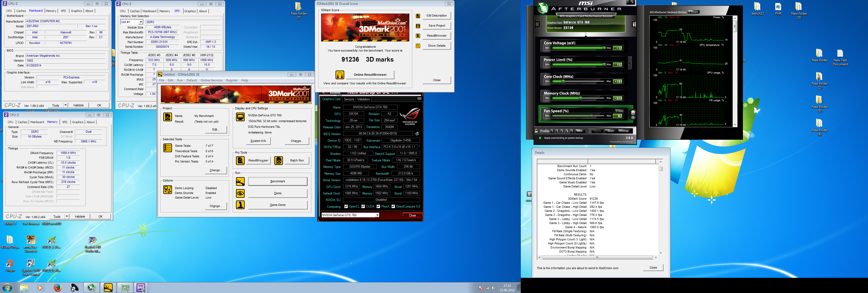This screenshot has height=293, width=868.
Task: Click the GPU-Z screenshot camera icon
Action: 419,99
